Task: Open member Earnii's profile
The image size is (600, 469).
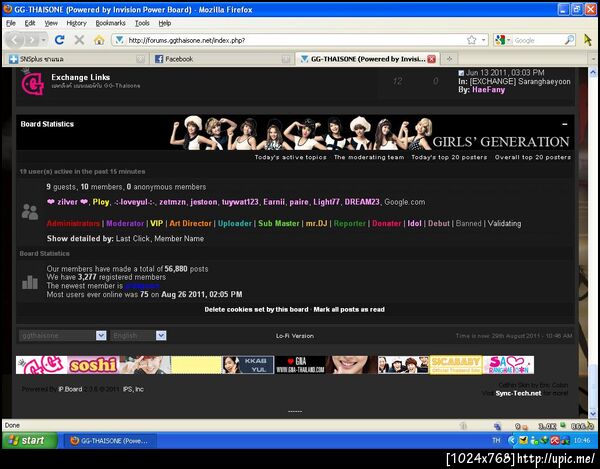Action: pyautogui.click(x=274, y=202)
